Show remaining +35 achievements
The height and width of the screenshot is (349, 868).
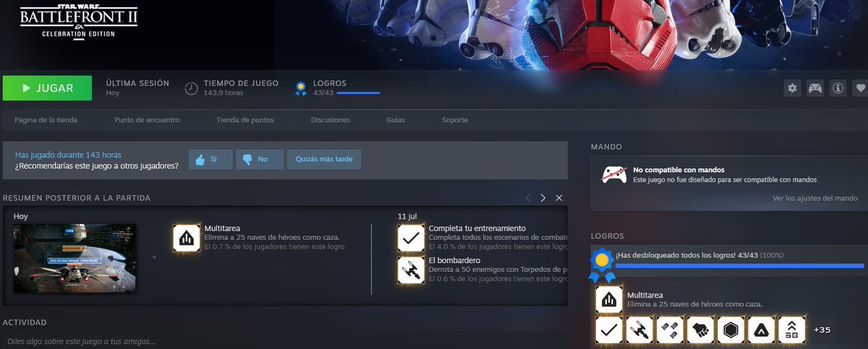pos(822,330)
